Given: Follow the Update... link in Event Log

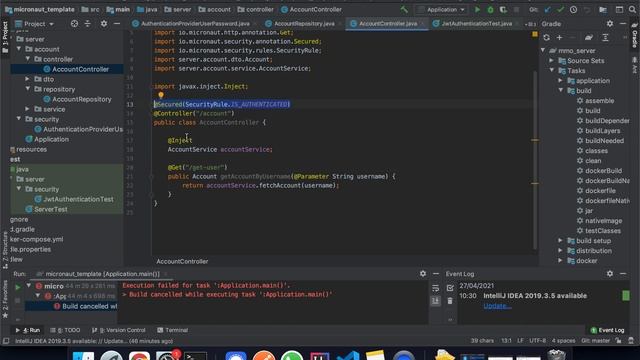Looking at the screenshot, I should [x=497, y=306].
